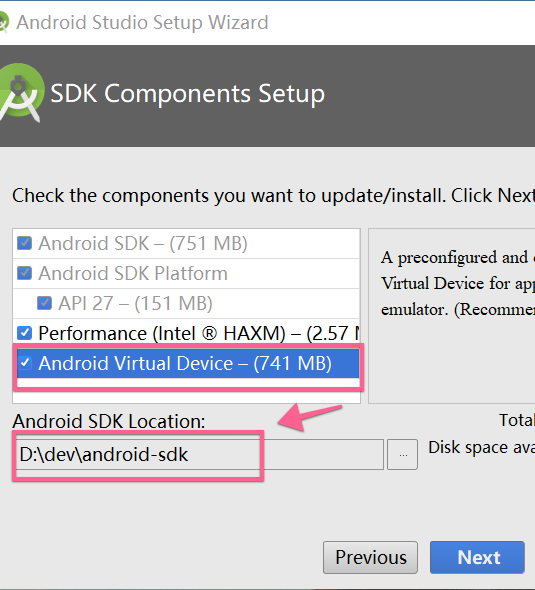This screenshot has height=590, width=535.
Task: Click the Android Studio Setup Wizard title
Action: pos(142,23)
